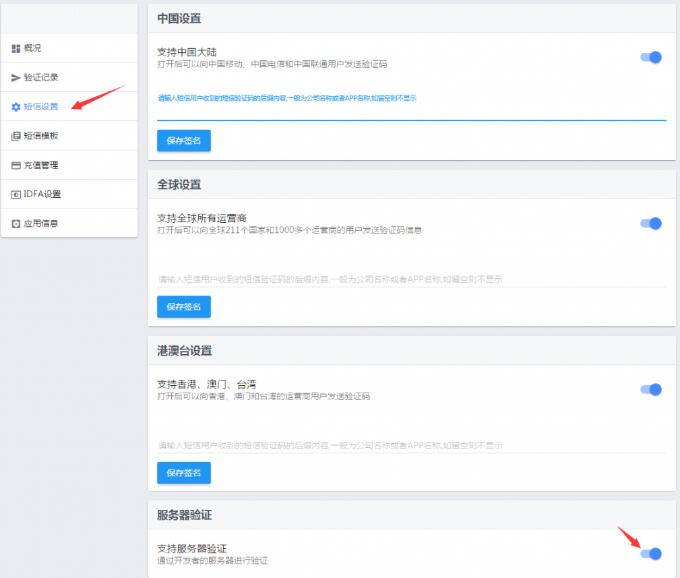680x578 pixels.
Task: Focus the 全球设置 signature input field
Action: coord(412,279)
